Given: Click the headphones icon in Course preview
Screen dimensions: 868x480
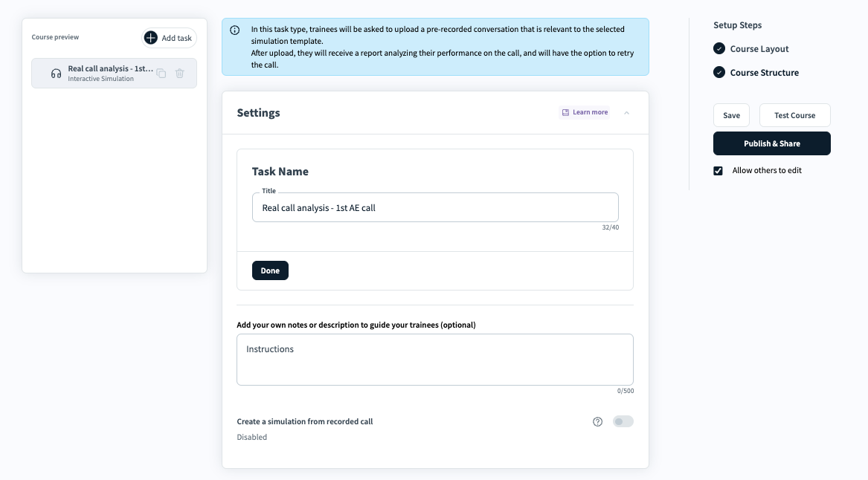Looking at the screenshot, I should [x=56, y=74].
